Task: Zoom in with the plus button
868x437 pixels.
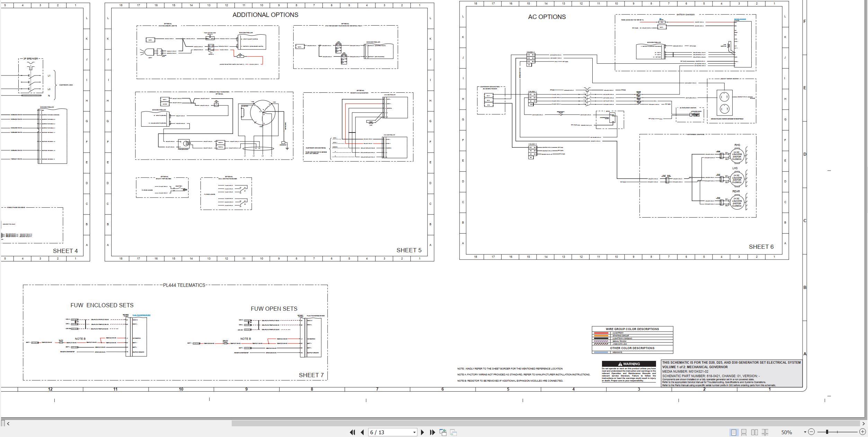Action: 862,431
